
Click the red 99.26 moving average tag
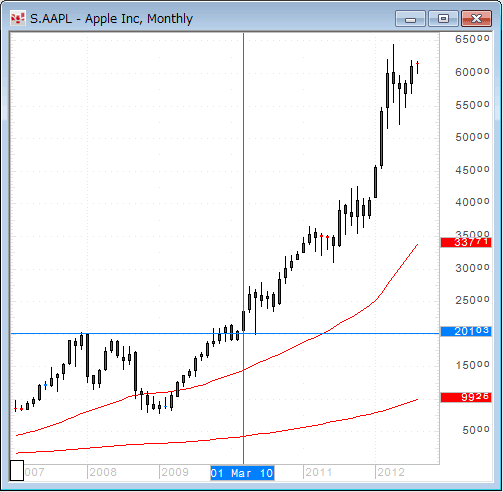coord(466,397)
